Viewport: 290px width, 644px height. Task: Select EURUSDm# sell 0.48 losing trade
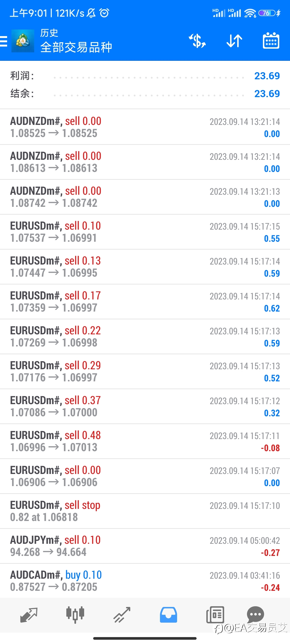145,441
